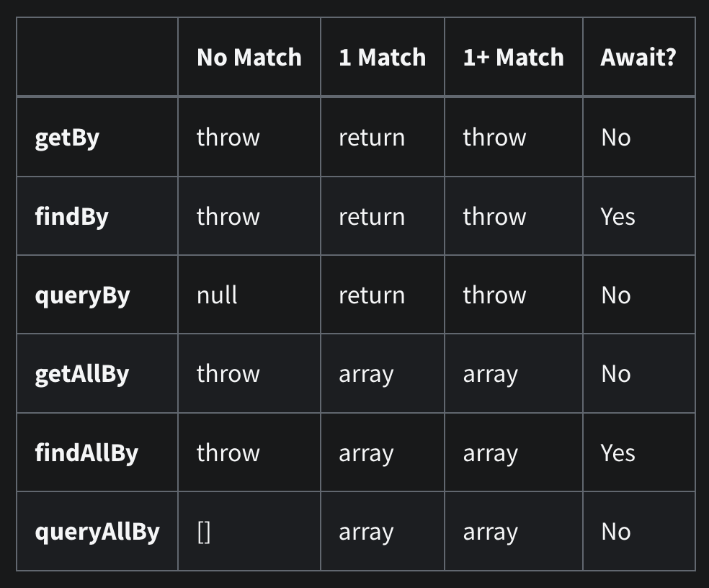Click the "No" cell in queryAllBy row
Screen dimensions: 709x588
pyautogui.click(x=615, y=532)
